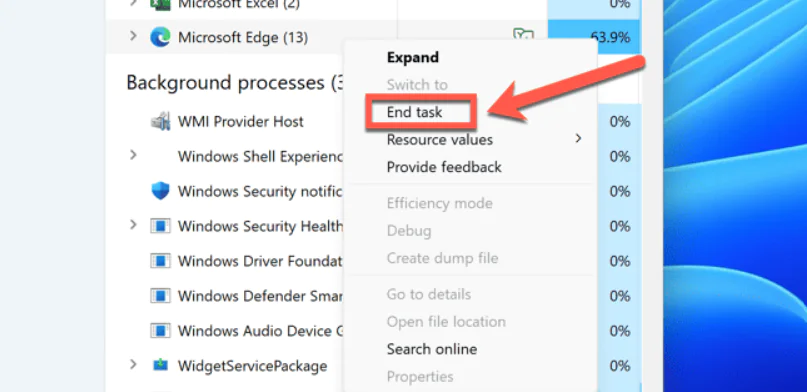807x392 pixels.
Task: Select the Windows Security Health row text
Action: point(260,227)
